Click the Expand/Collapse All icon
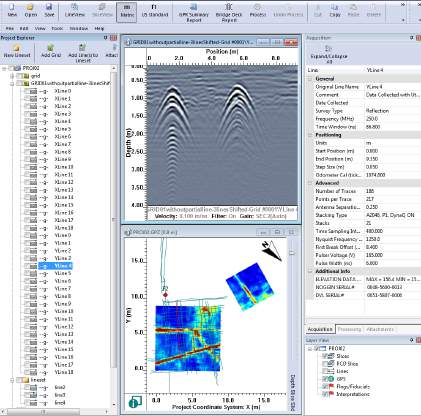 pyautogui.click(x=329, y=55)
